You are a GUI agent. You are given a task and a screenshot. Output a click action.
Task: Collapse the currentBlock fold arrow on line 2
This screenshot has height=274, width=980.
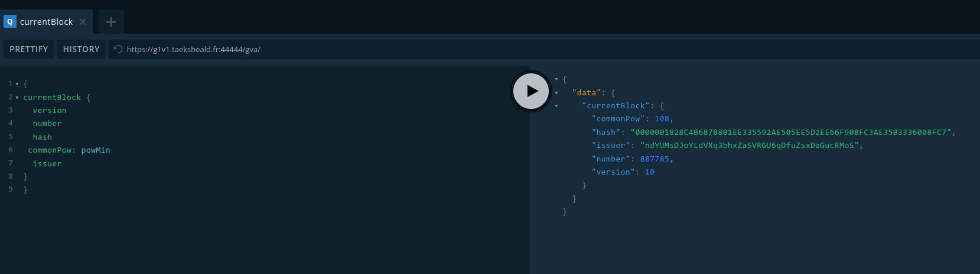coord(17,98)
